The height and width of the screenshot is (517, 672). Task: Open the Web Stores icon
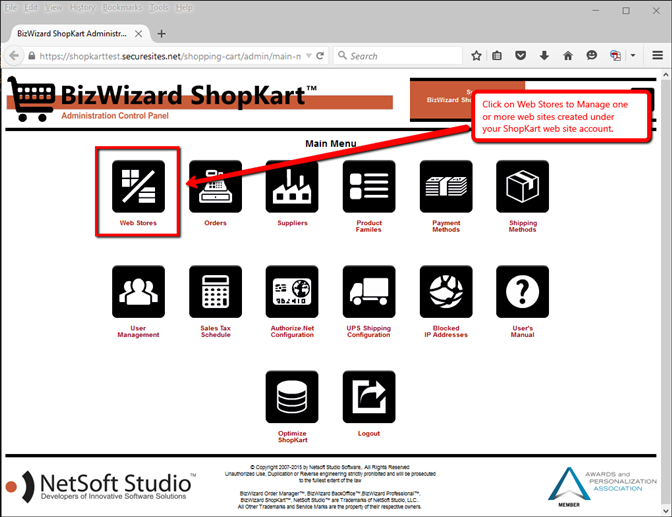138,186
